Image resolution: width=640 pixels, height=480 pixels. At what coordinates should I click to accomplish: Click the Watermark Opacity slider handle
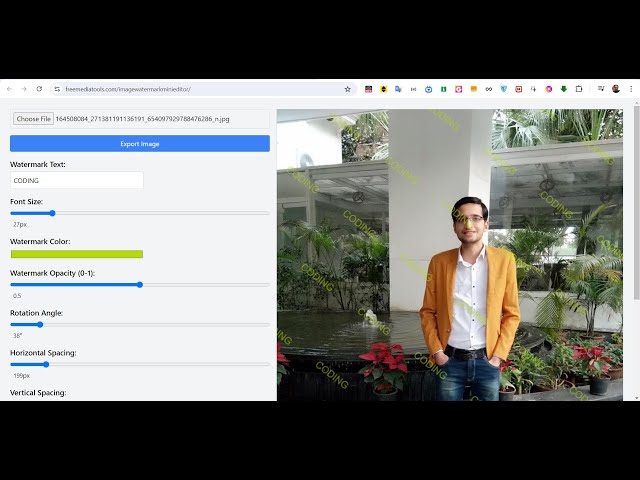point(140,285)
